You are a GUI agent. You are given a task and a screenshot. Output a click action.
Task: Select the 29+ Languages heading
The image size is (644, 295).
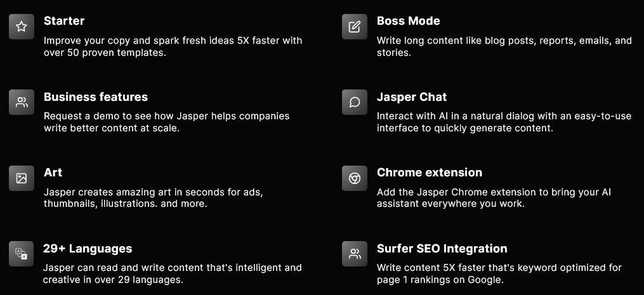click(88, 249)
